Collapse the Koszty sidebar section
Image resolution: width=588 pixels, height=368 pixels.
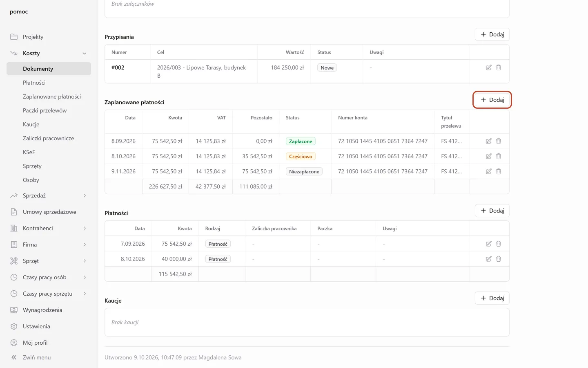point(85,53)
